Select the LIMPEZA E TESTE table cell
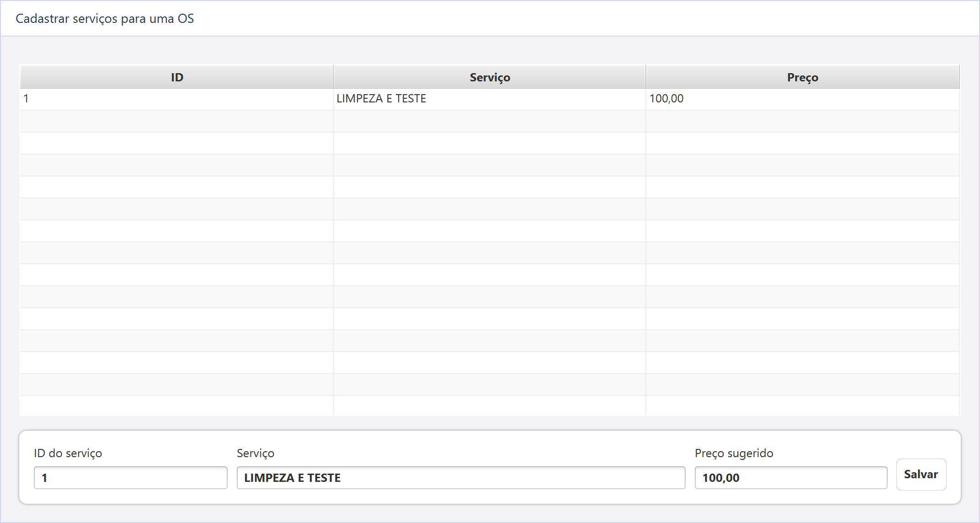Viewport: 980px width, 523px height. (x=490, y=99)
